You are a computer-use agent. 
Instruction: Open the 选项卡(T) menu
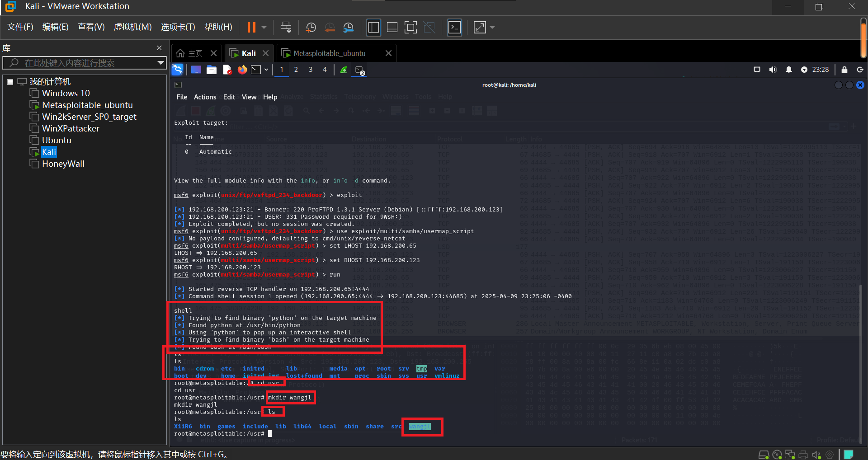tap(178, 27)
